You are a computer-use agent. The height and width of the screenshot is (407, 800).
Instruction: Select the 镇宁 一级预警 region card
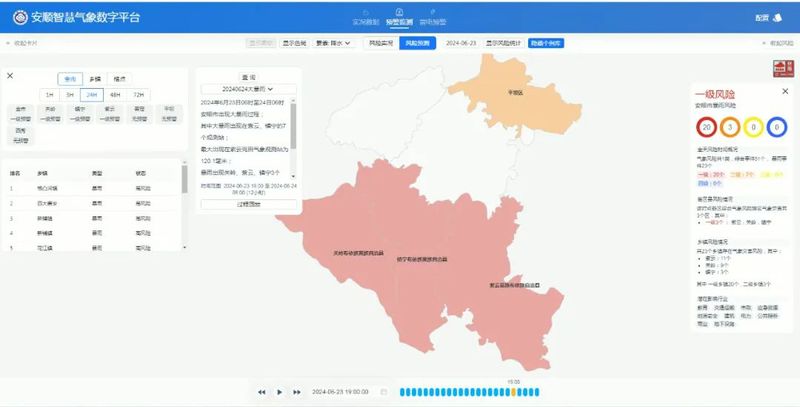(x=80, y=114)
